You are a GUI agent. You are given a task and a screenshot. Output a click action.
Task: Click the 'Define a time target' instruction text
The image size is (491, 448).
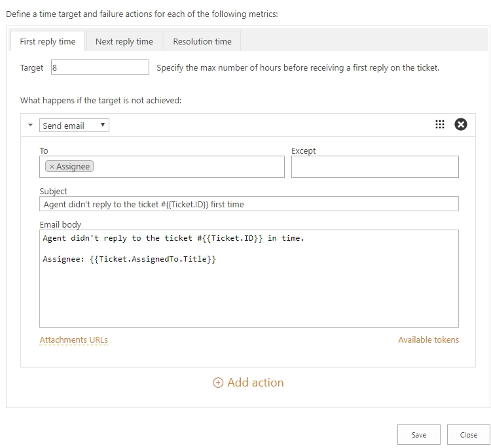(142, 14)
